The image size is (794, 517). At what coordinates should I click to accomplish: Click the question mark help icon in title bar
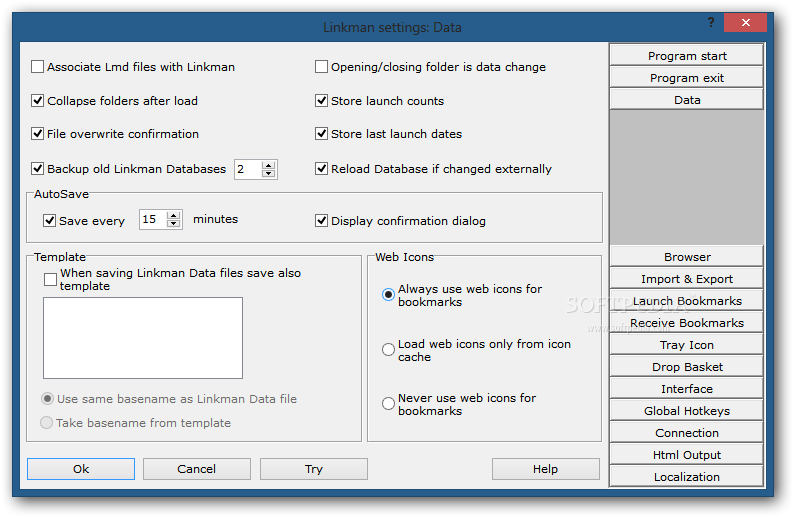(x=711, y=22)
